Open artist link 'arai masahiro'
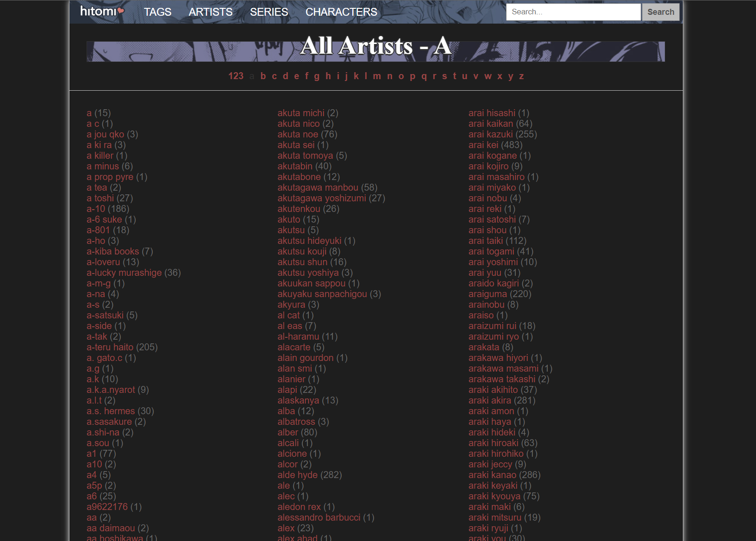This screenshot has height=541, width=756. tap(496, 177)
